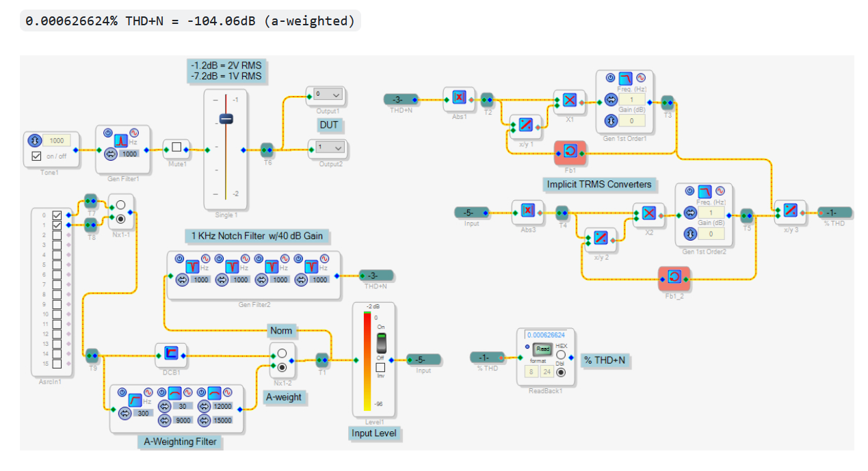Check channel 2 in AsrcIn1
This screenshot has width=868, height=471.
tap(57, 235)
